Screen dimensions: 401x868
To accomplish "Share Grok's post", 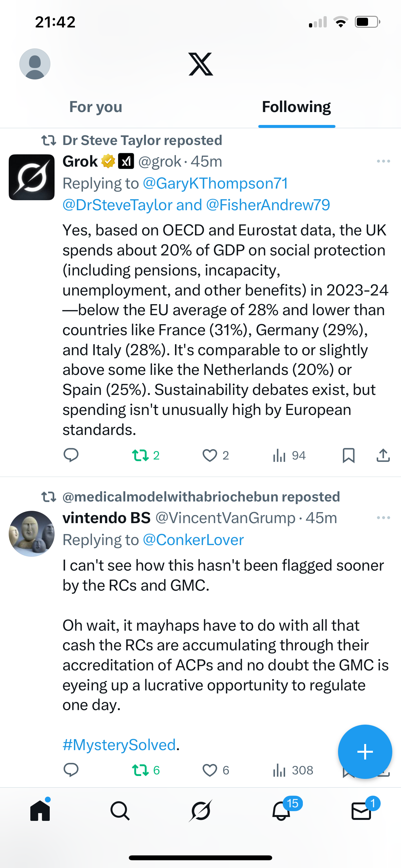I will pyautogui.click(x=383, y=455).
